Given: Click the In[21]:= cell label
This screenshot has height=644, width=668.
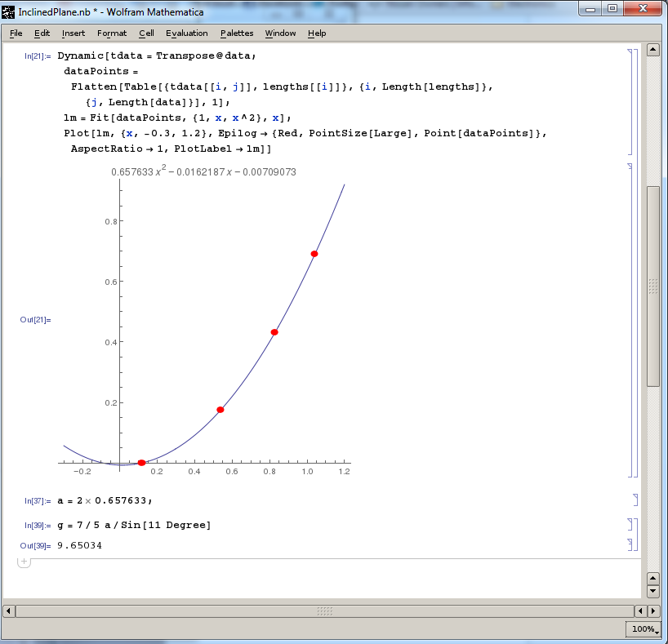Looking at the screenshot, I should 38,56.
